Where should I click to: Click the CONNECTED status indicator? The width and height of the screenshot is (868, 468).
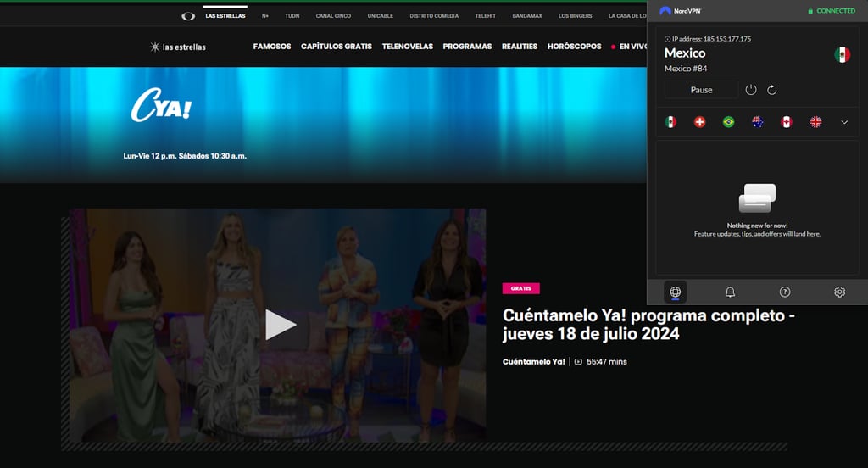tap(832, 10)
